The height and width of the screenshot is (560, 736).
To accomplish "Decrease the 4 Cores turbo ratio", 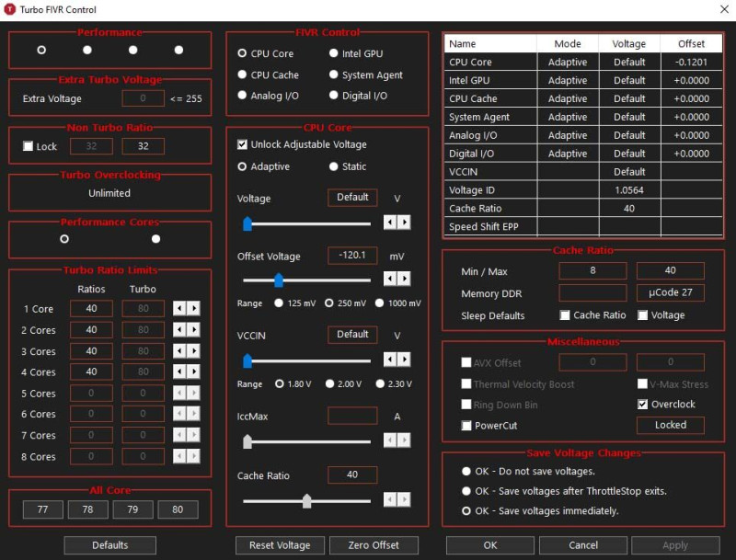I will [179, 371].
